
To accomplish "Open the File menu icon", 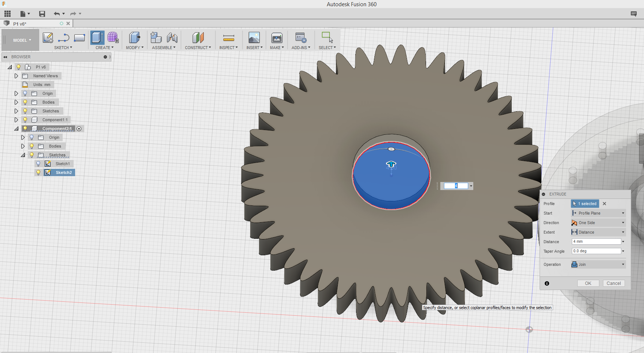I will tap(25, 14).
